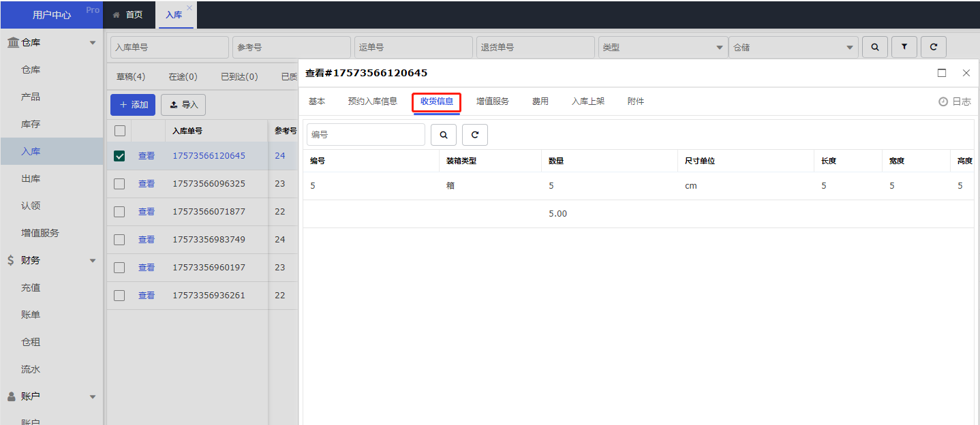The width and height of the screenshot is (980, 425).
Task: Check the row 17573356983749 checkbox
Action: pos(119,240)
